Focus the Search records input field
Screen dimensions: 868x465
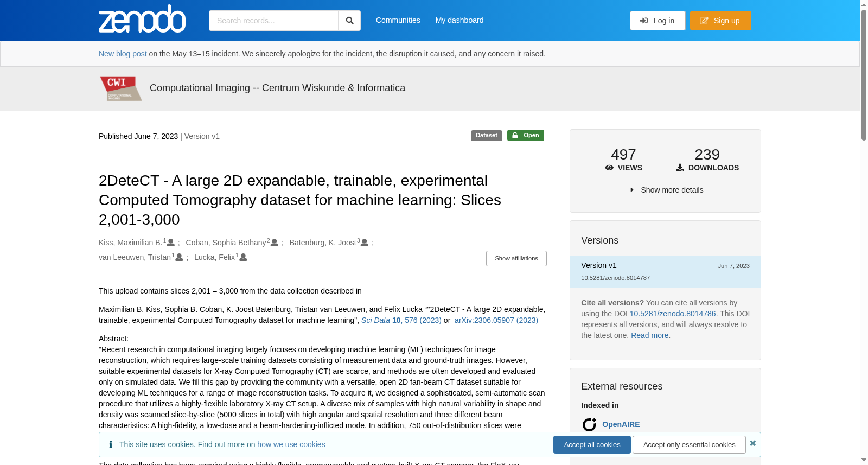pyautogui.click(x=273, y=21)
